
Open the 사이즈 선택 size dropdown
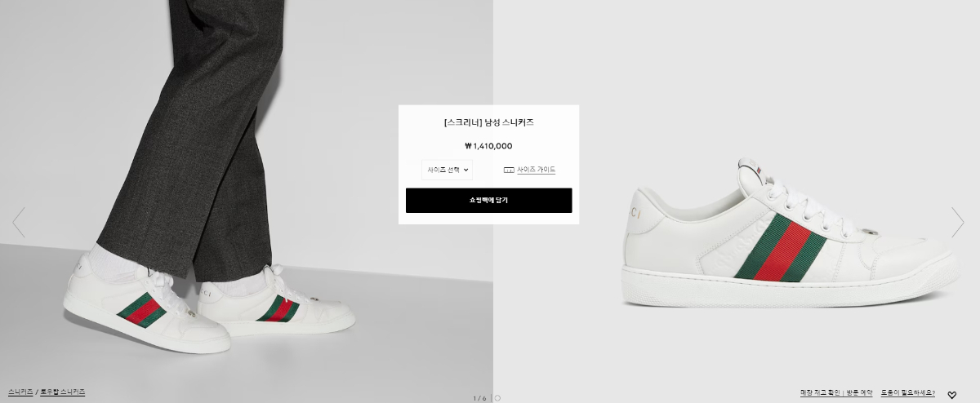pos(447,170)
